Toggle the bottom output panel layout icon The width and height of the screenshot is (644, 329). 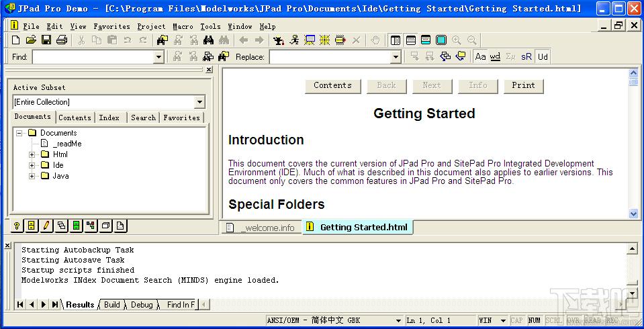click(411, 40)
